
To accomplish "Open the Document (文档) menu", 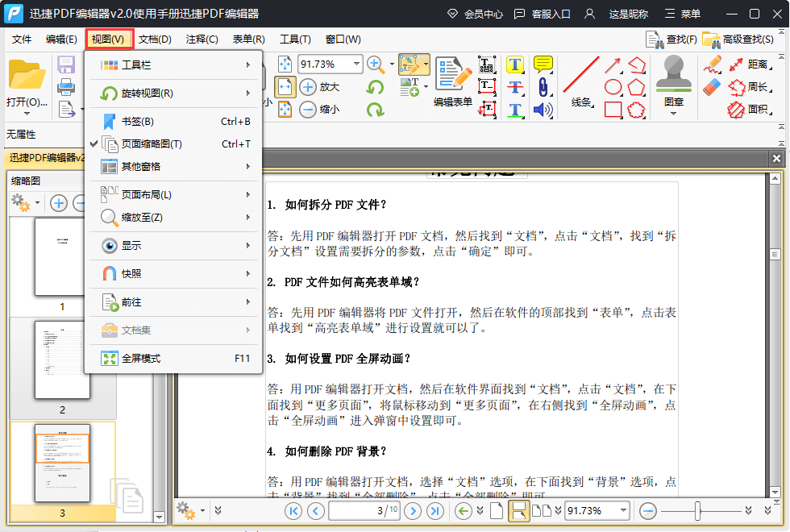I will pos(155,39).
